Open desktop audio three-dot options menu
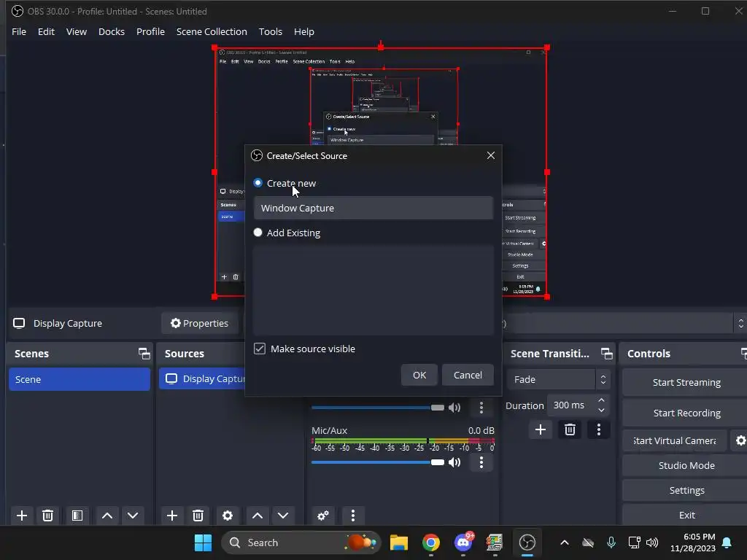This screenshot has width=747, height=560. click(481, 407)
